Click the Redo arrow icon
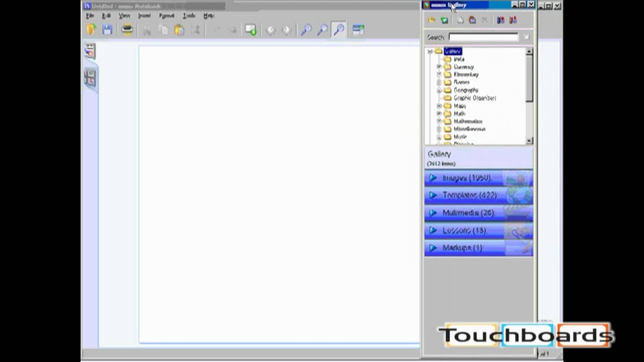The width and height of the screenshot is (644, 362). tap(232, 31)
